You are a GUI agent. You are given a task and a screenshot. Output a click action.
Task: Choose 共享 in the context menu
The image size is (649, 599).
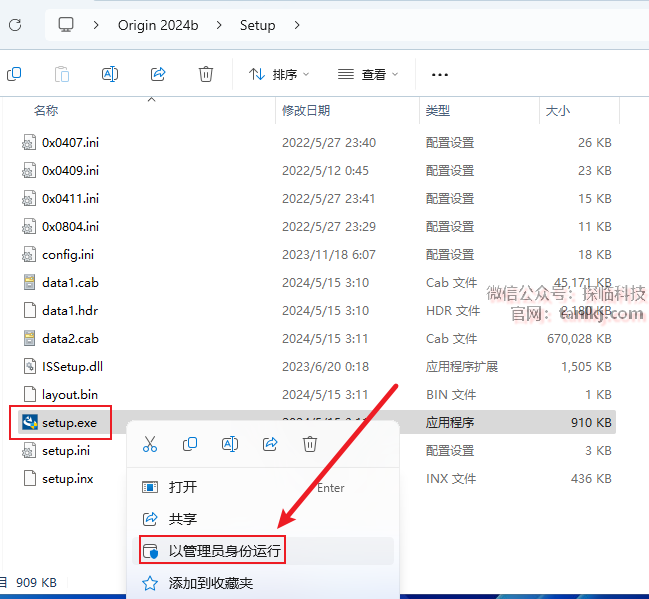(x=262, y=519)
